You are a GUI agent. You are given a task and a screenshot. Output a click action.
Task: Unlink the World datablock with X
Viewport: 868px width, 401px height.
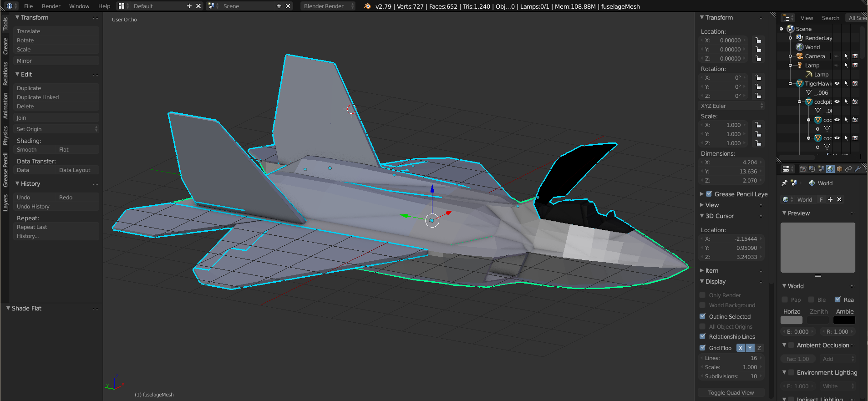pos(839,199)
